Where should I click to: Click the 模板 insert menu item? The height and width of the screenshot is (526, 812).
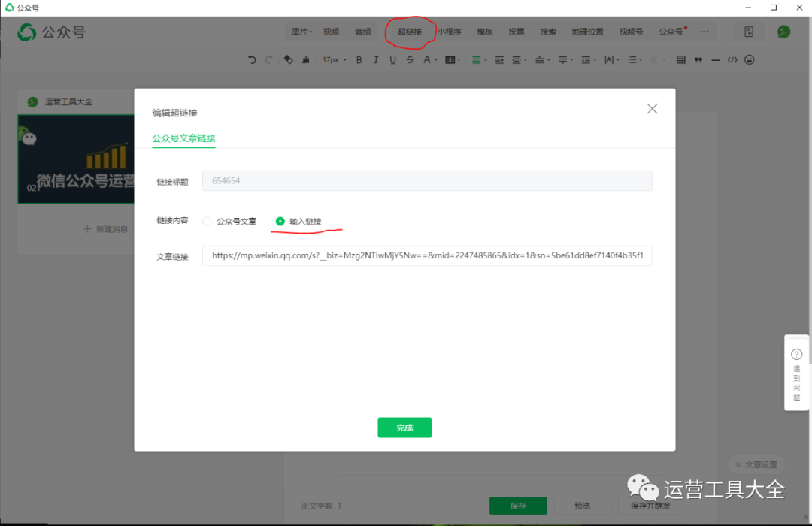[x=485, y=32]
